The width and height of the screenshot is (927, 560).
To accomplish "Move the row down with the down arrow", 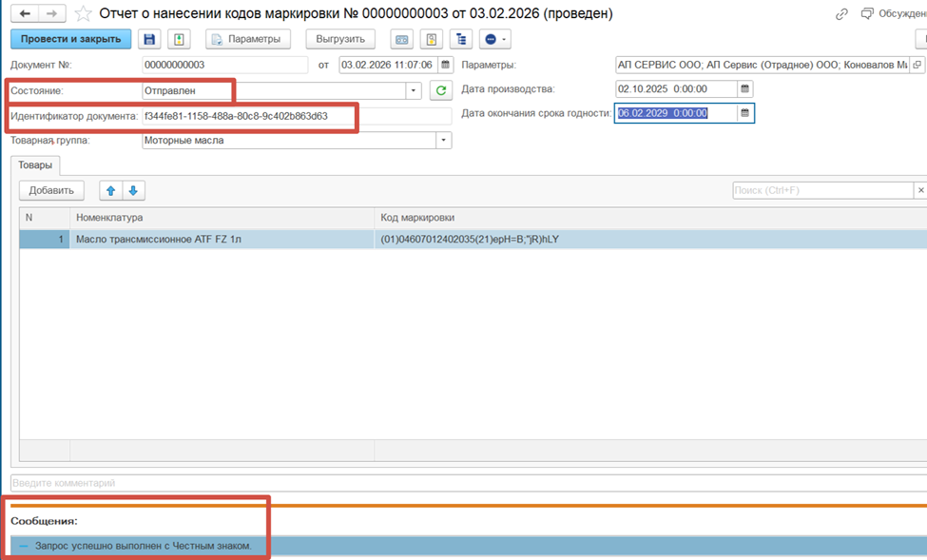I will point(133,190).
